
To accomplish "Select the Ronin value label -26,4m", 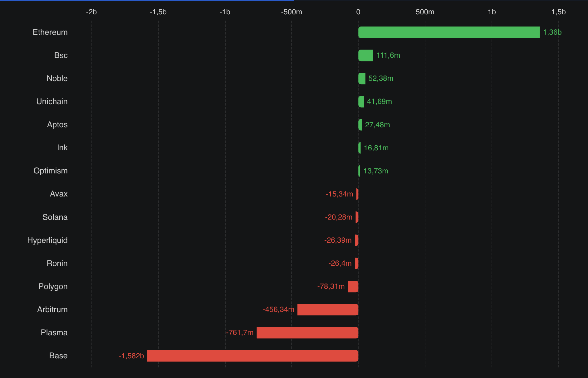I will click(340, 264).
